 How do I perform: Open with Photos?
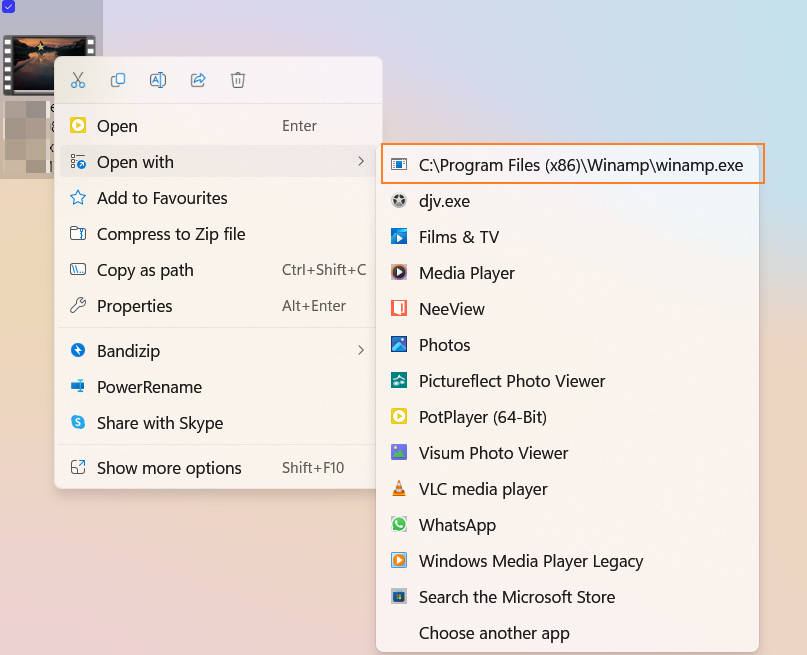click(x=568, y=345)
